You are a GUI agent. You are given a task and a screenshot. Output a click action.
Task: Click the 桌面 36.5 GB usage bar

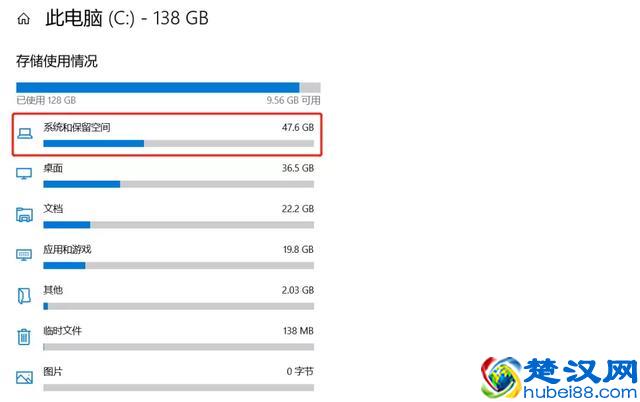pos(178,184)
